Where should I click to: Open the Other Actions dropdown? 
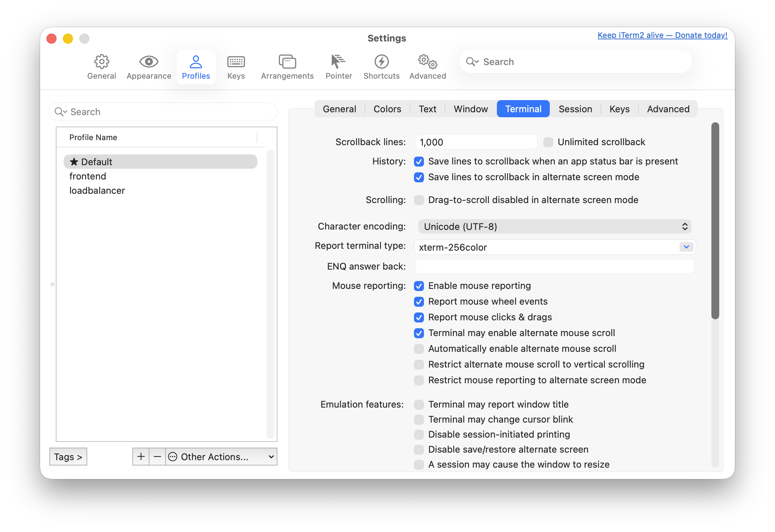tap(222, 457)
